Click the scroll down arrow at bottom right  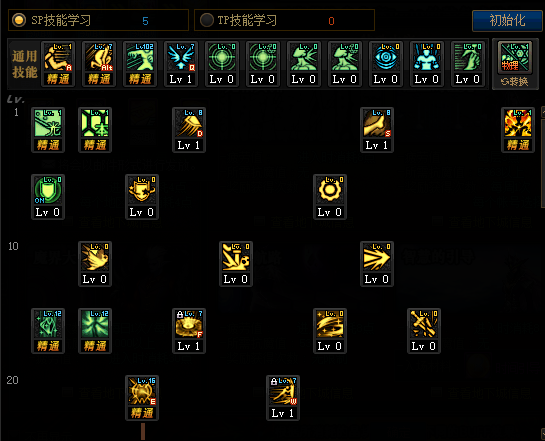point(543,434)
